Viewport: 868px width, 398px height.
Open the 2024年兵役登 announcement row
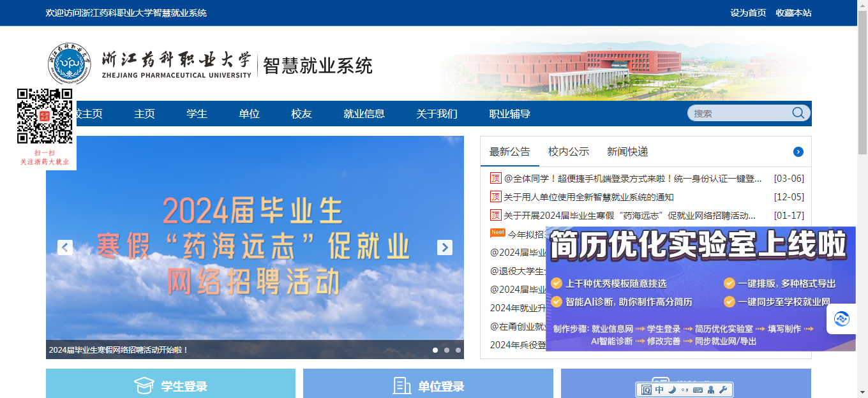click(518, 344)
